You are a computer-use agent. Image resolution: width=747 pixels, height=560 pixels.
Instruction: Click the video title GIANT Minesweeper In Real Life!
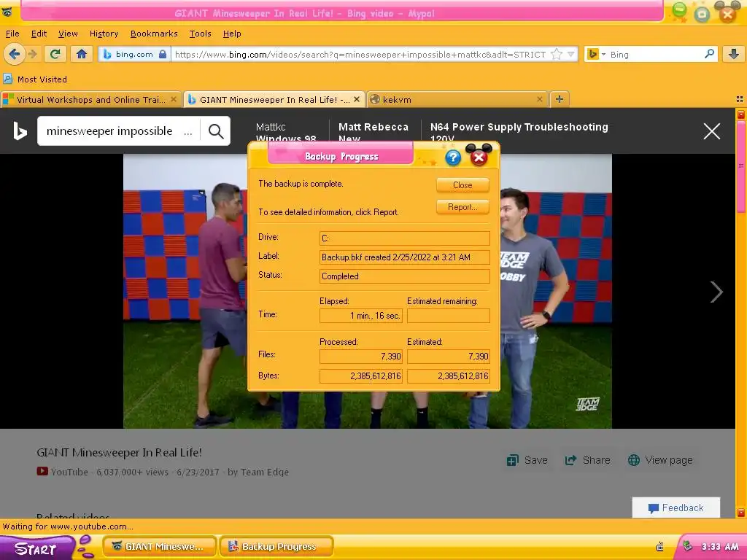point(119,452)
